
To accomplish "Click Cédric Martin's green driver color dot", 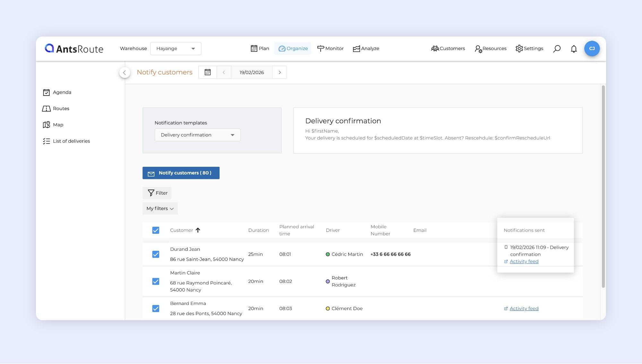I will click(328, 254).
